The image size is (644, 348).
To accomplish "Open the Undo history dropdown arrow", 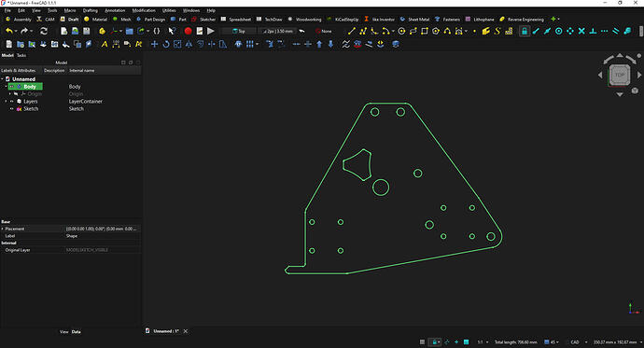I will (x=16, y=31).
